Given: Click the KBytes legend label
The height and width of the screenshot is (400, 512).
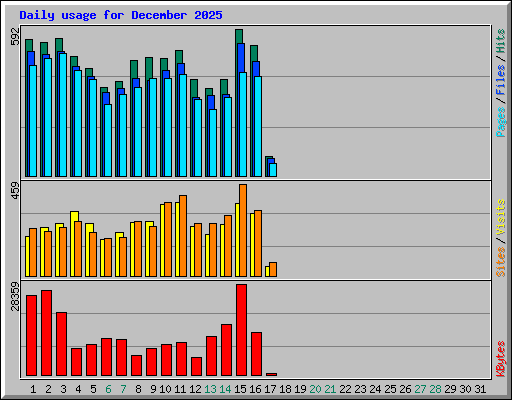Looking at the screenshot, I should coord(501,359).
